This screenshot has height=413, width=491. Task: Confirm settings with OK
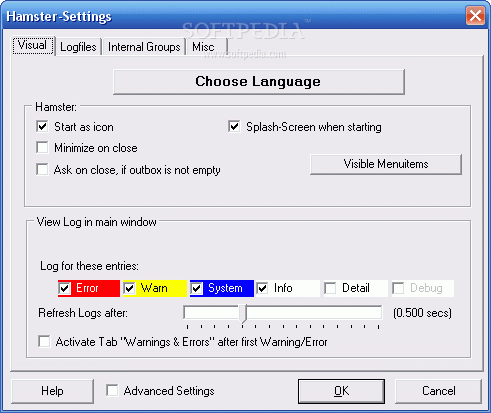pyautogui.click(x=341, y=391)
